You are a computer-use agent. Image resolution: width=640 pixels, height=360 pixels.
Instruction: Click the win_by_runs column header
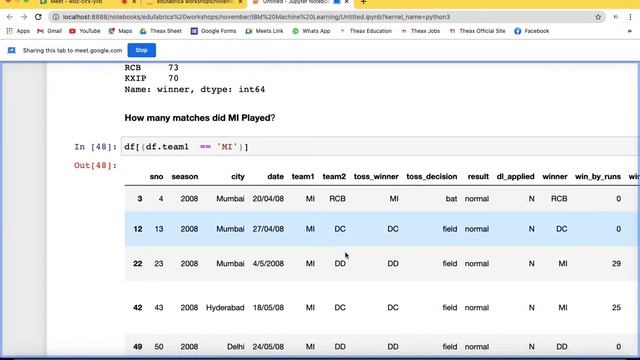598,177
